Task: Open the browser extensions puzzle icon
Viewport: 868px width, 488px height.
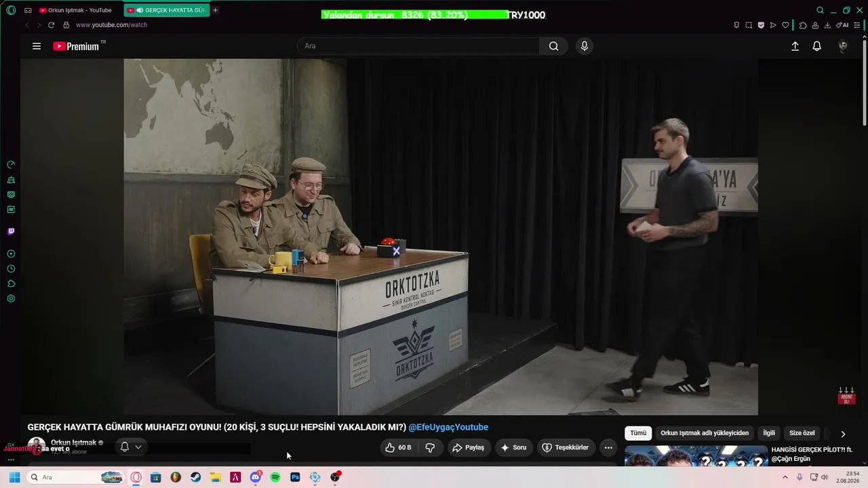Action: click(803, 25)
